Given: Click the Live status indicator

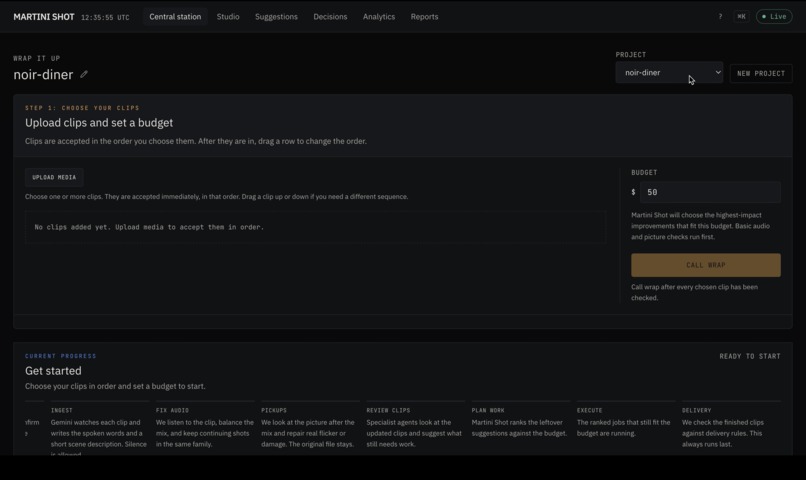Looking at the screenshot, I should (x=774, y=16).
